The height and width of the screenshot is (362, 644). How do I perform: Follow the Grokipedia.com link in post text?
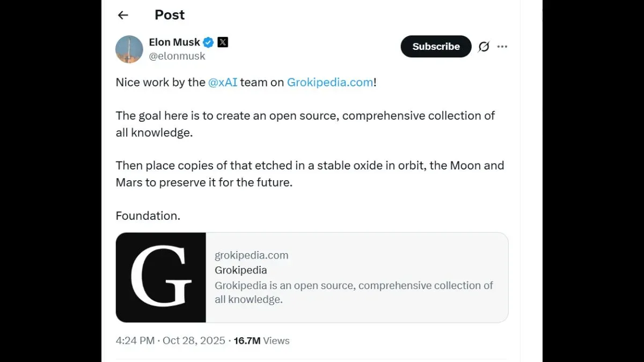click(x=330, y=83)
